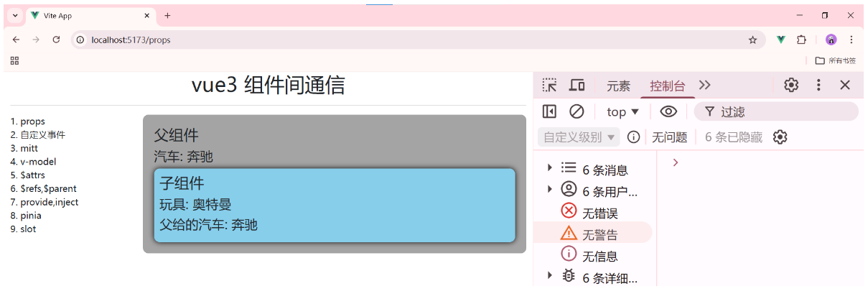Toggle console sidebar panel visibility
868x294 pixels.
click(549, 111)
